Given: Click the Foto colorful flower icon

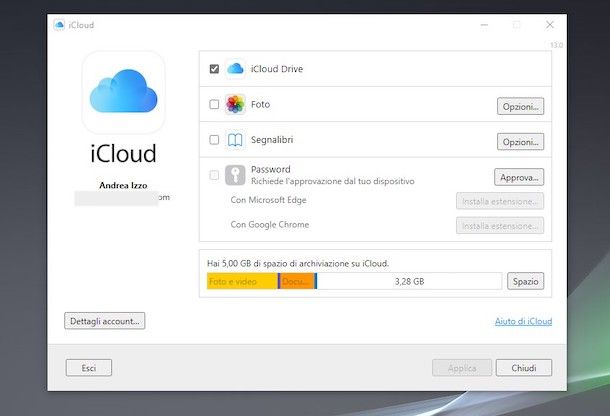Looking at the screenshot, I should [x=235, y=104].
